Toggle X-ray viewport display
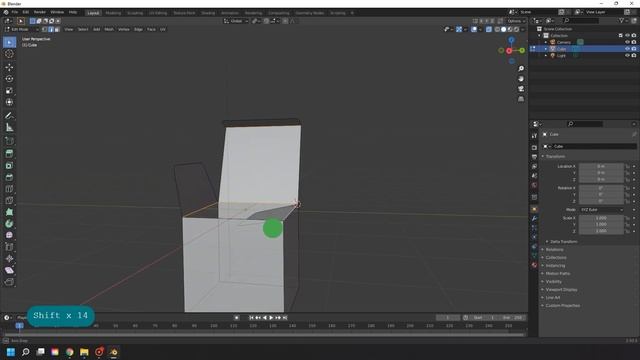Screen dimensions: 640x360 tap(489, 29)
